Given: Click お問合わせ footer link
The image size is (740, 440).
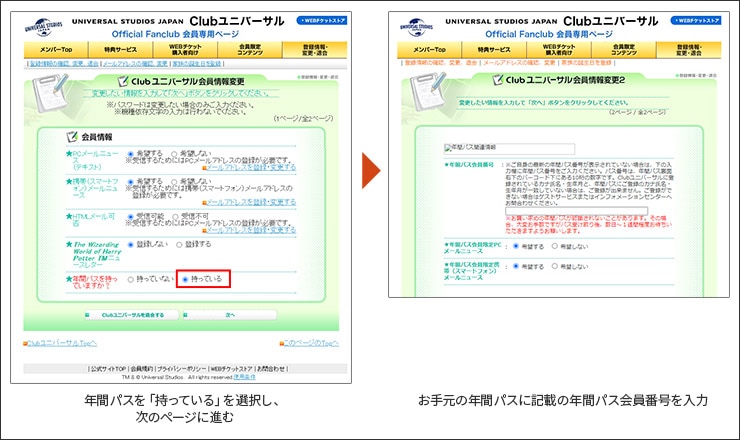Looking at the screenshot, I should tap(271, 369).
